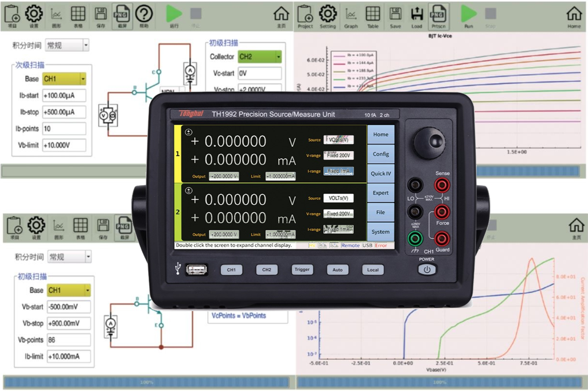Image resolution: width=588 pixels, height=391 pixels.
Task: Open channel 1 Source selector on device screen
Action: (339, 139)
